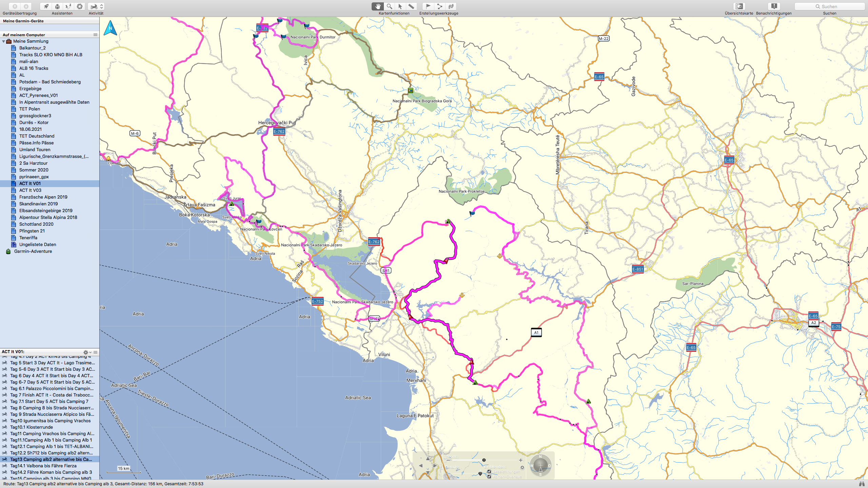868x488 pixels.
Task: Click the Suchen search field
Action: (x=830, y=6)
